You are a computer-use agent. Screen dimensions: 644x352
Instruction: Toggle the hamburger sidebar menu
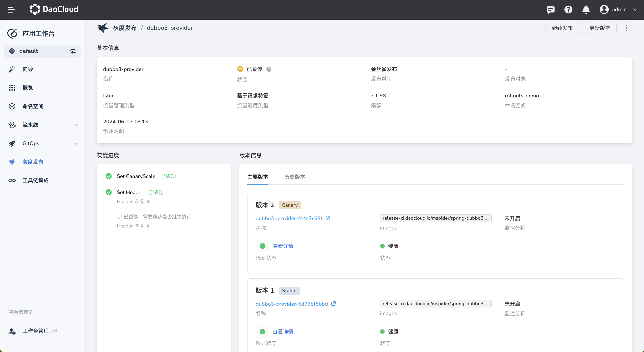11,9
